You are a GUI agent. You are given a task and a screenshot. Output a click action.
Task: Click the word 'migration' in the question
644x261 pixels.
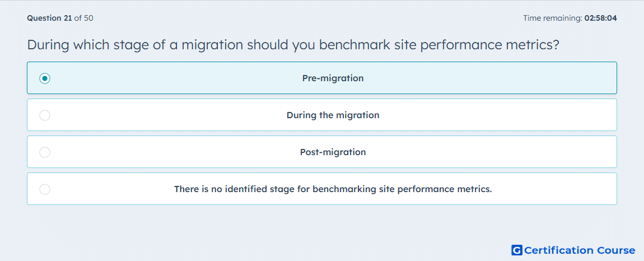pyautogui.click(x=212, y=44)
